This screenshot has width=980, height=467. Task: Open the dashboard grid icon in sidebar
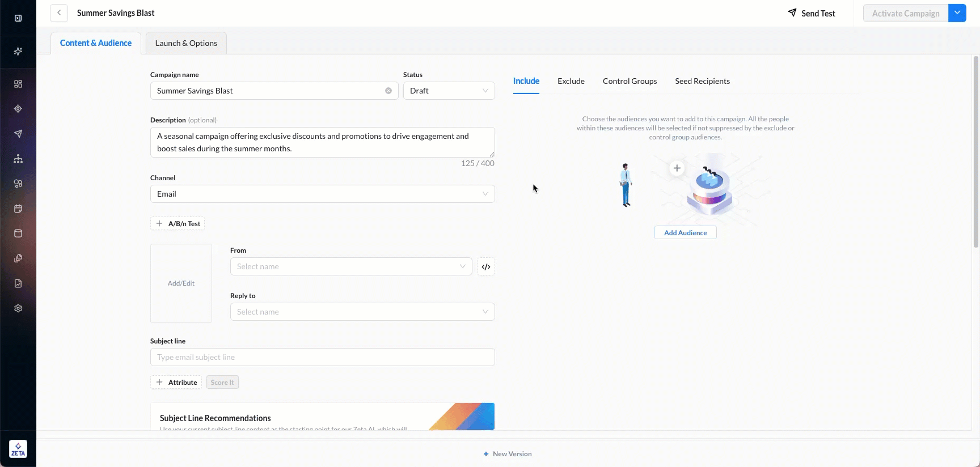[x=18, y=84]
